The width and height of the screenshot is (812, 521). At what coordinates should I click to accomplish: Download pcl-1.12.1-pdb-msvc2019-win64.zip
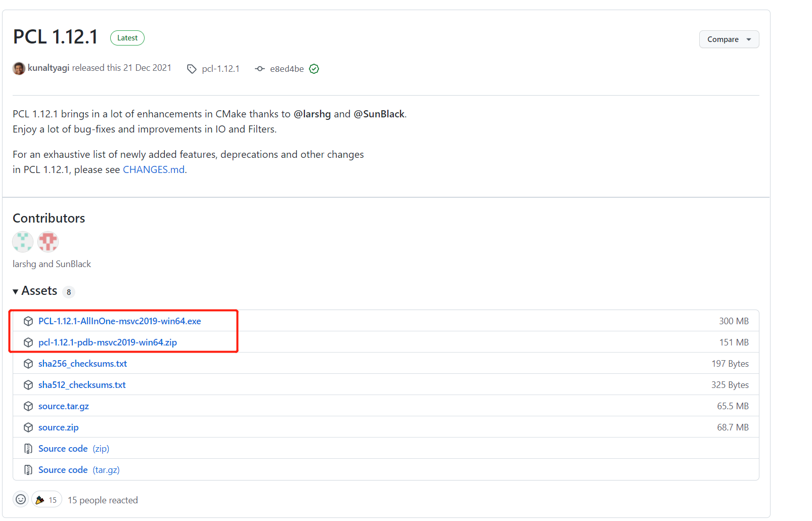tap(108, 342)
